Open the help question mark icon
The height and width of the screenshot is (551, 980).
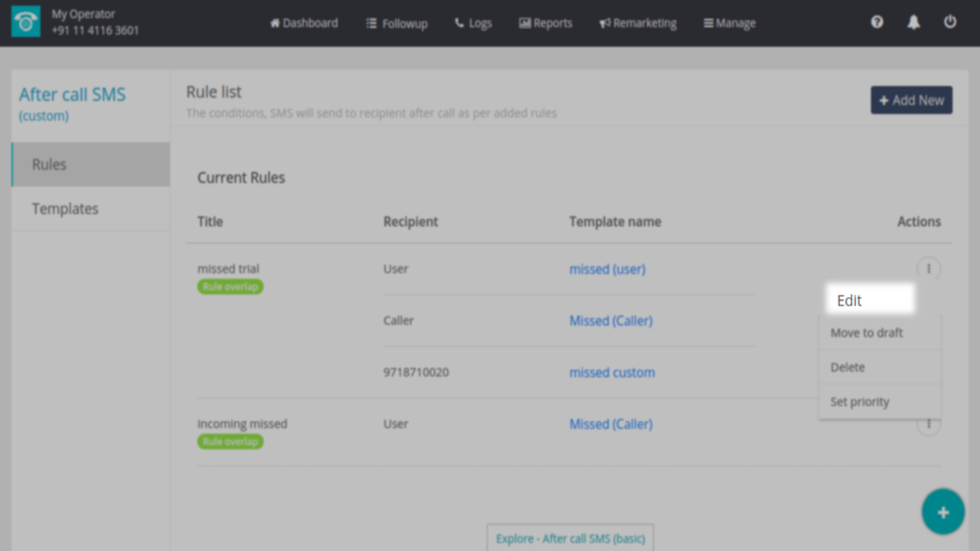pos(877,22)
